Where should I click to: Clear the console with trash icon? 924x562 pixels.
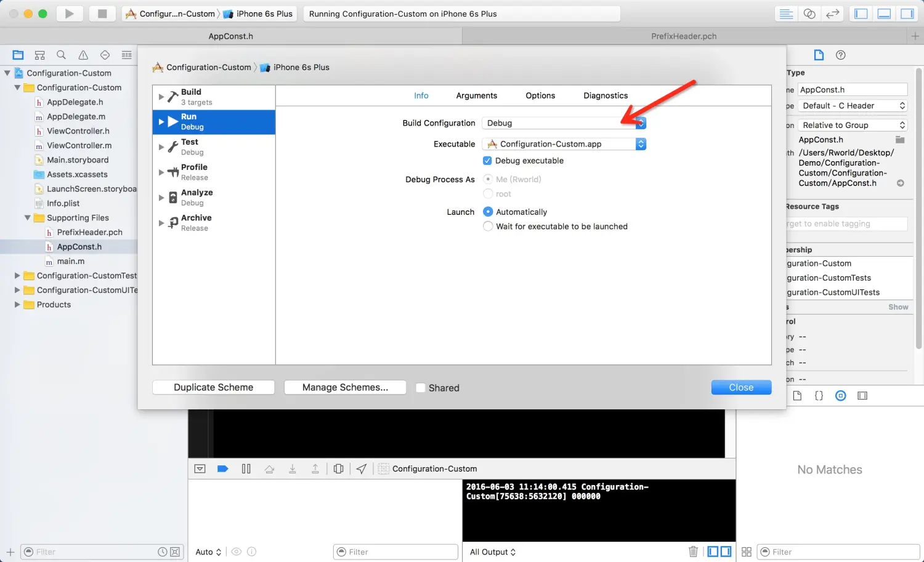coord(693,552)
